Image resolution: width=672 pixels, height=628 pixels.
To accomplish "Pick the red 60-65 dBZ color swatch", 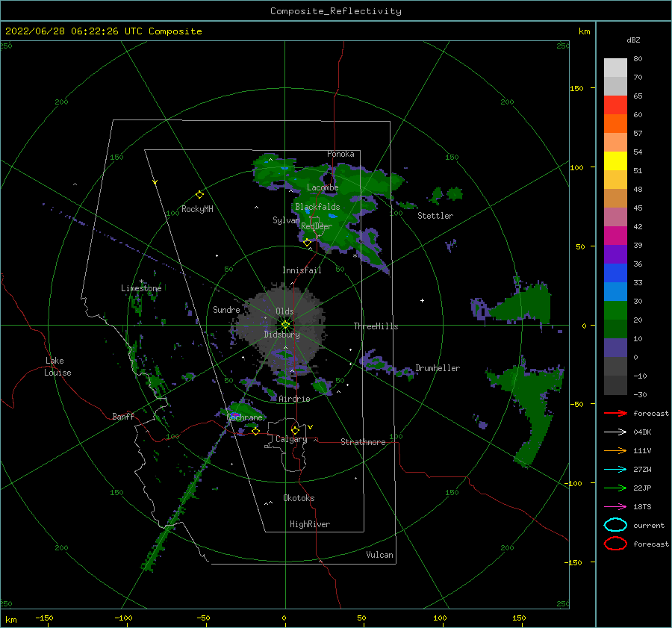I will pos(615,105).
